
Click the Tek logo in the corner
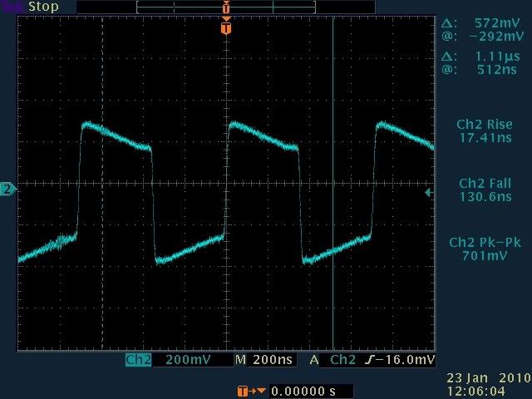pos(13,7)
